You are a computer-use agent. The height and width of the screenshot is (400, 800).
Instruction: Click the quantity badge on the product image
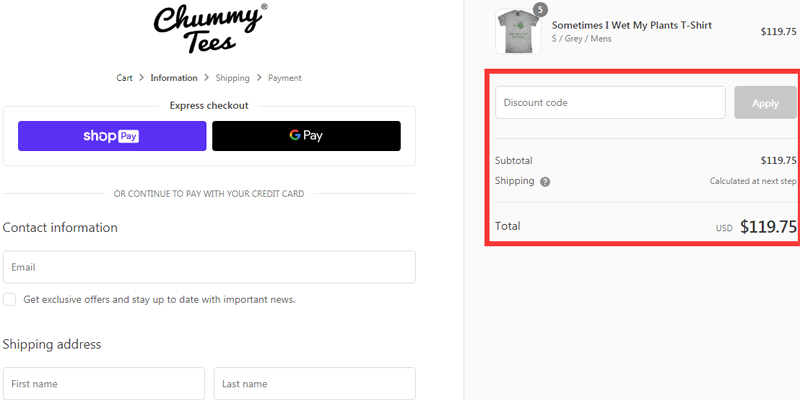click(x=540, y=10)
